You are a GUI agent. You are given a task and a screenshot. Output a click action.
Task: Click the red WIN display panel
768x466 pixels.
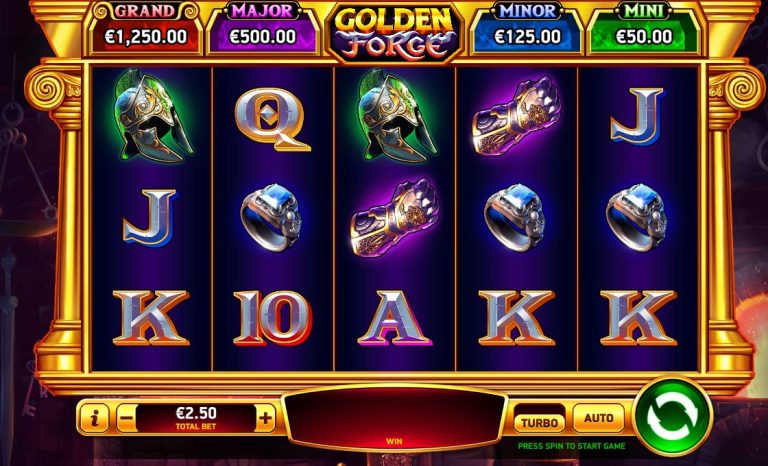394,418
